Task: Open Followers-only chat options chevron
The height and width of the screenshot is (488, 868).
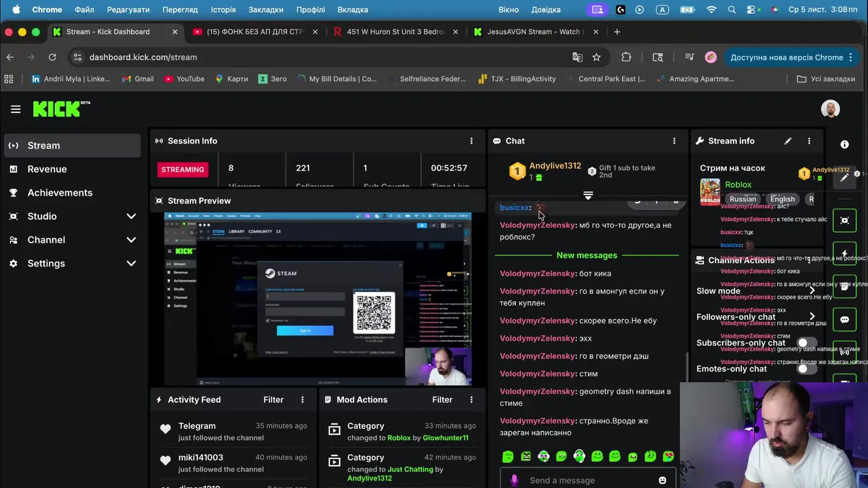Action: [812, 317]
